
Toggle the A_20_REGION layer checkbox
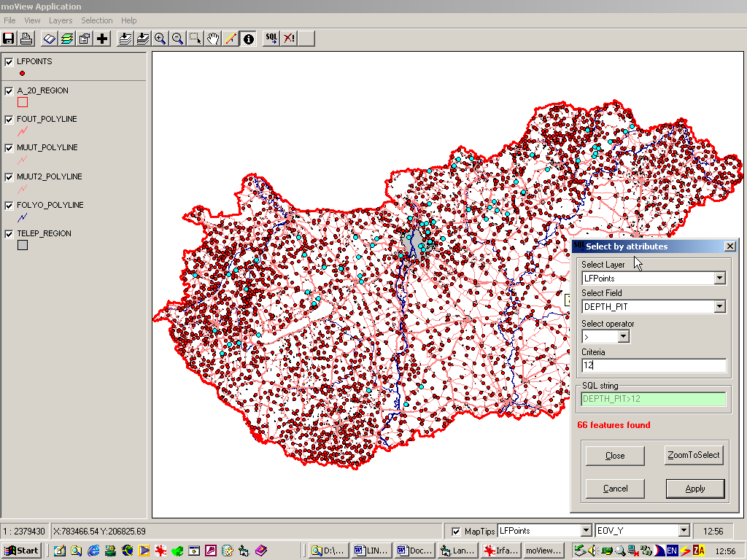[x=9, y=91]
